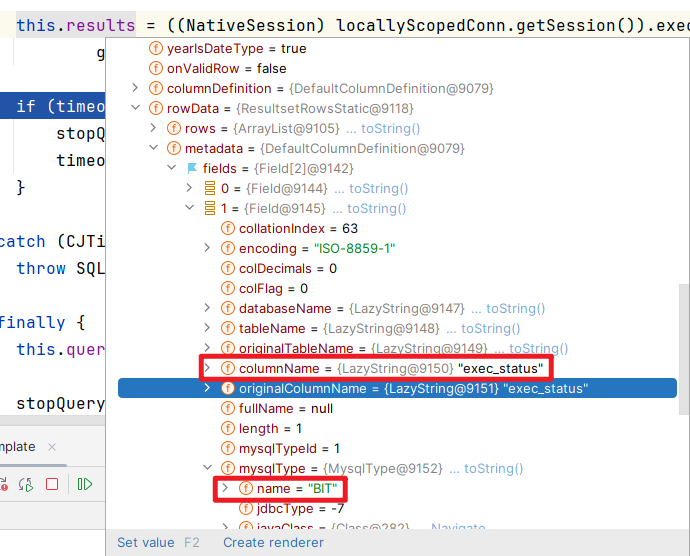Expand the name "BIT" string
690x556 pixels.
(225, 489)
